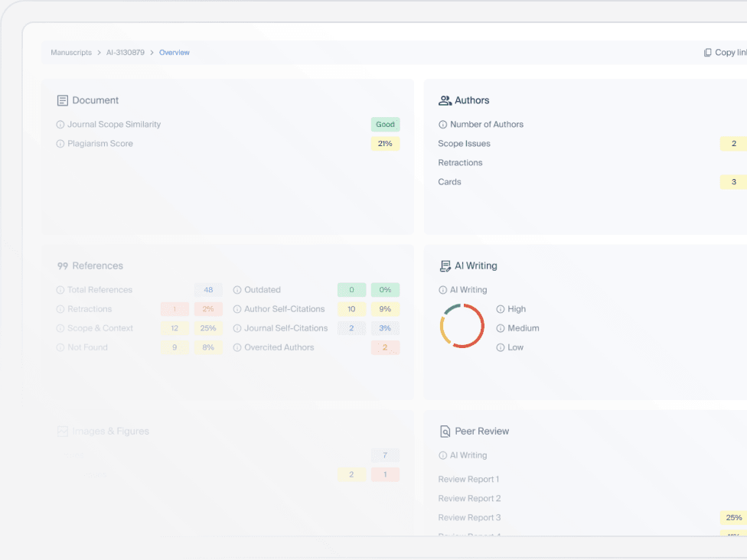Click the AI Writing donut chart

pos(462,326)
